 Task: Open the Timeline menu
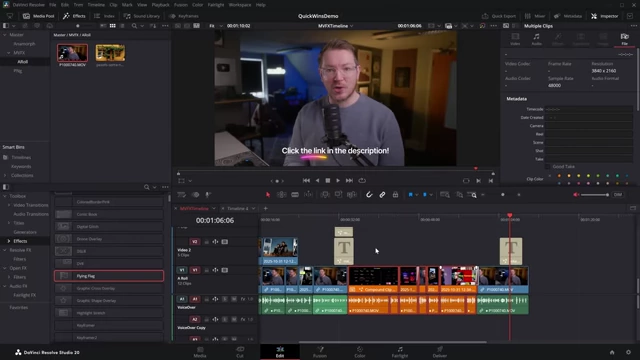96,5
